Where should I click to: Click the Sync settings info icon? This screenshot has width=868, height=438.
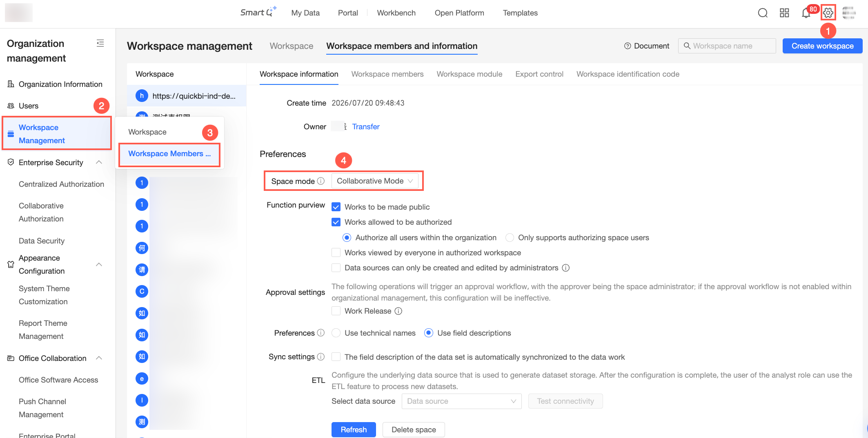(321, 357)
